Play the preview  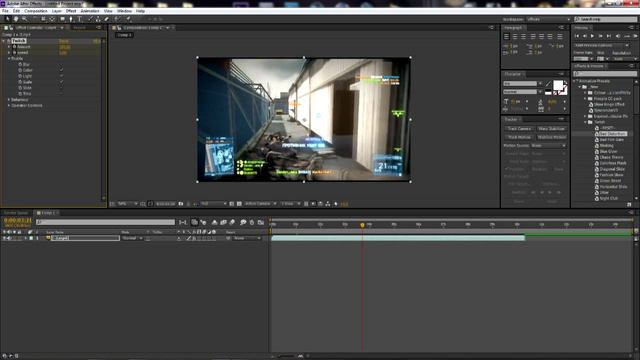[592, 36]
